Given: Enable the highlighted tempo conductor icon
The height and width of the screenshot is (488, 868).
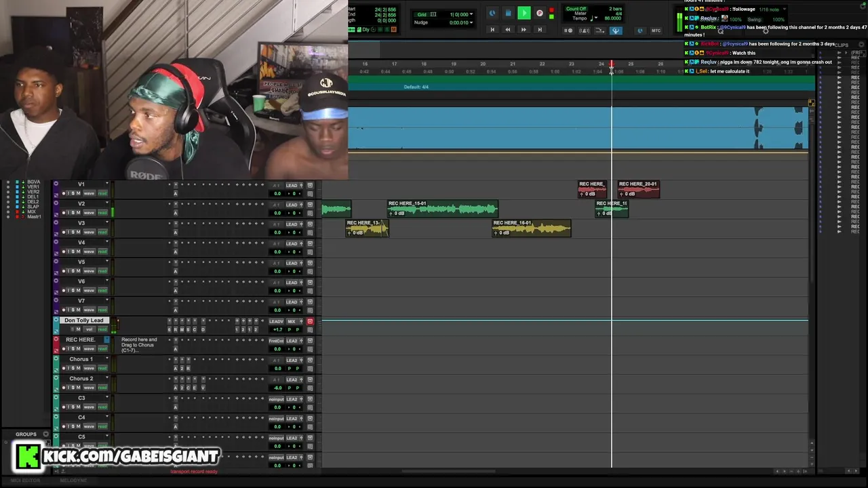Looking at the screenshot, I should (x=616, y=30).
